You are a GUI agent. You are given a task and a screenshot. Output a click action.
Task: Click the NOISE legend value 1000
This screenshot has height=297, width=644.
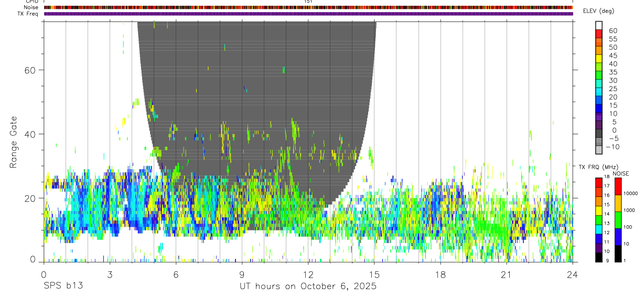tap(629, 211)
